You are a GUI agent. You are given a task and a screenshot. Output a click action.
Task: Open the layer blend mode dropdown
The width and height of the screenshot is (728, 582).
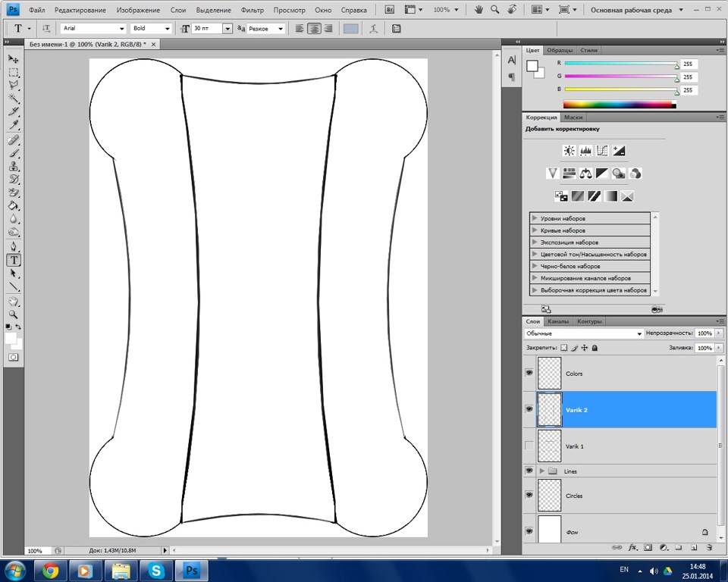click(x=583, y=333)
